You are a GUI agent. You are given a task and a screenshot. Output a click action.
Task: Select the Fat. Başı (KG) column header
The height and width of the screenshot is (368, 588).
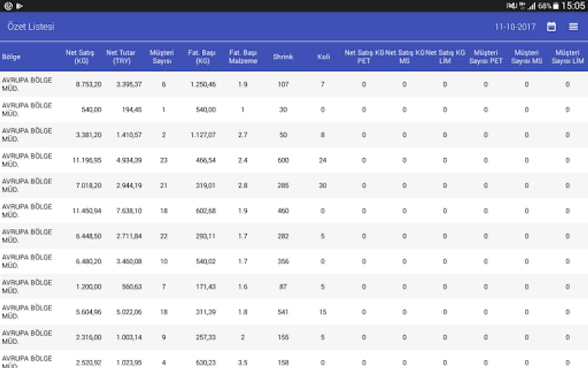click(202, 57)
